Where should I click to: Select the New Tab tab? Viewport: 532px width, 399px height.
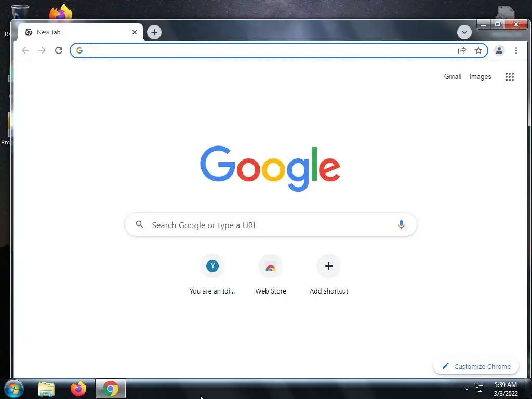pos(81,32)
